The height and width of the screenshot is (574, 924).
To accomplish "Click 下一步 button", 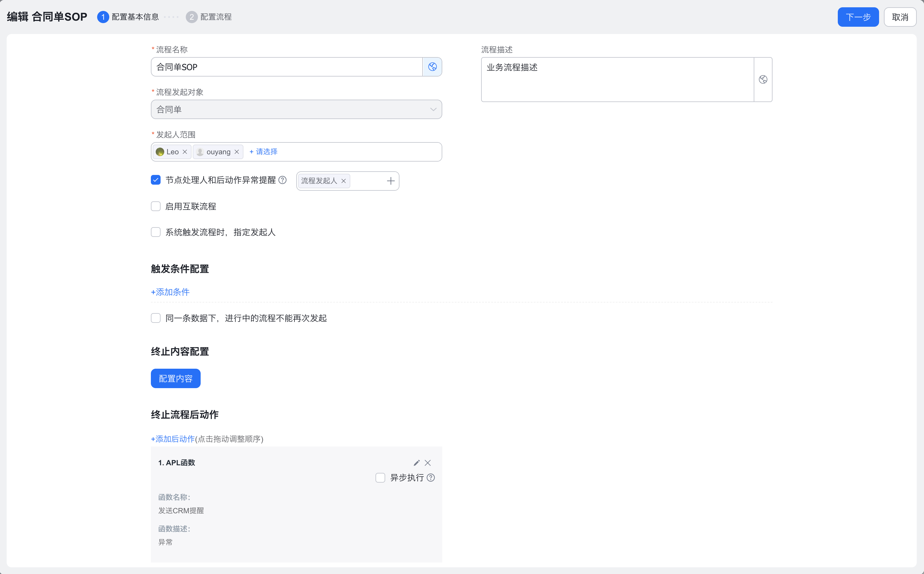I will coord(858,17).
